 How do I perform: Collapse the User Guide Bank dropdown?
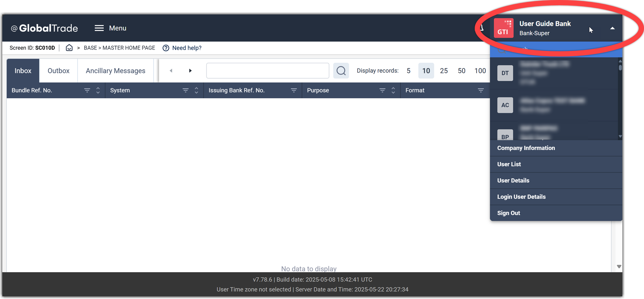[x=612, y=28]
